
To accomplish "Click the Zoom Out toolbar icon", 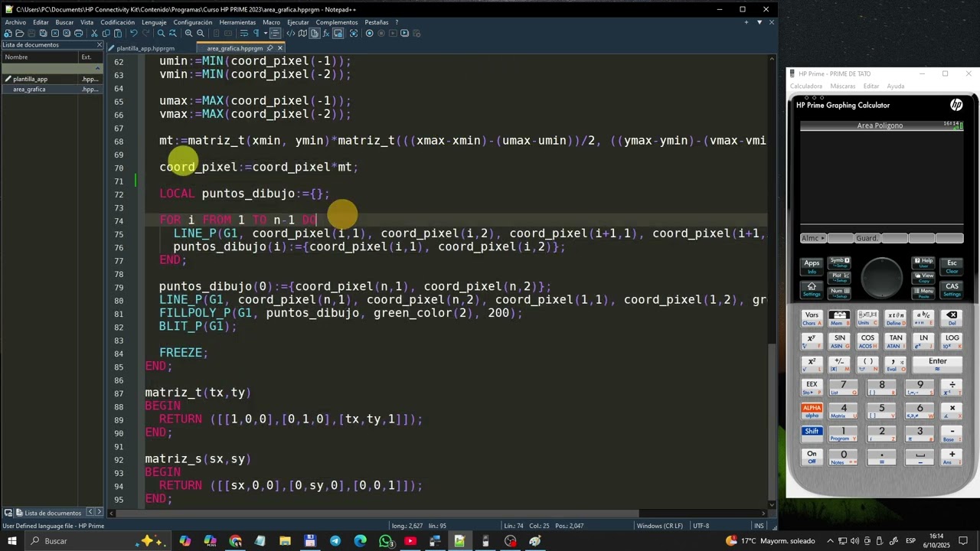I will click(x=201, y=33).
